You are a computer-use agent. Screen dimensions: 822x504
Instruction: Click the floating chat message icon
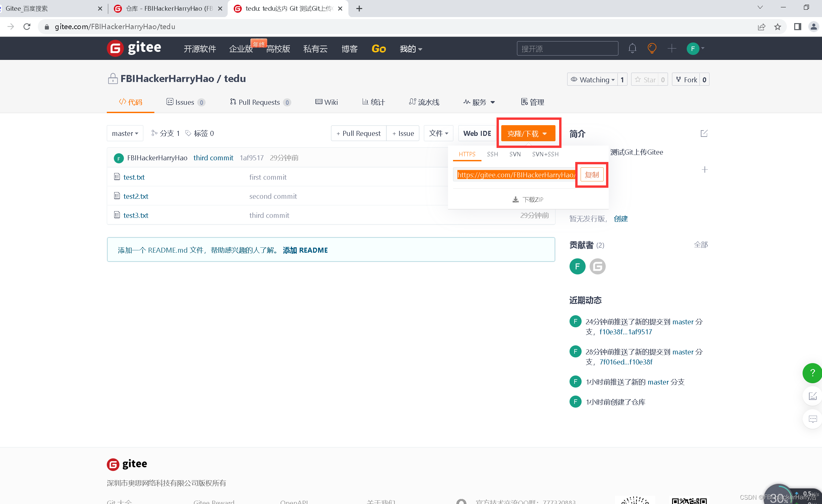[x=813, y=419]
